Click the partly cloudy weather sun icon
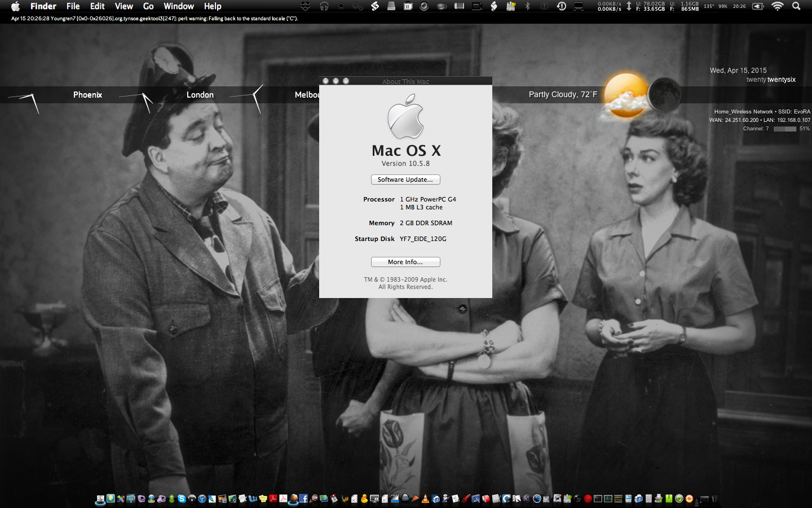Image resolution: width=812 pixels, height=508 pixels. point(625,96)
